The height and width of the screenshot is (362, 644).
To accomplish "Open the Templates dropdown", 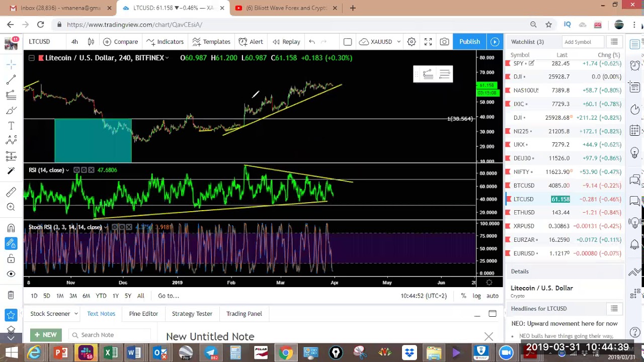I will click(x=211, y=42).
